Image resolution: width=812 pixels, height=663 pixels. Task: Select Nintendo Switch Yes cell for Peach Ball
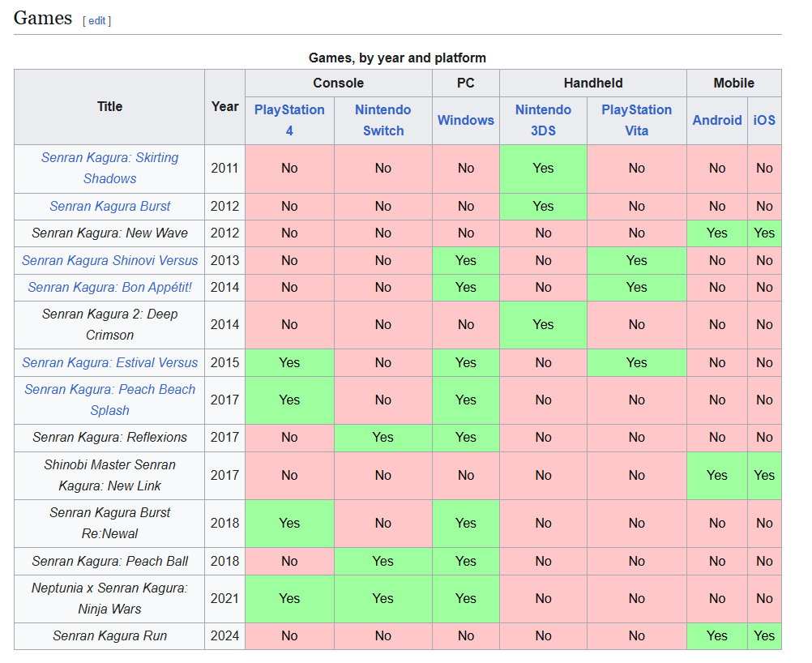click(x=383, y=561)
